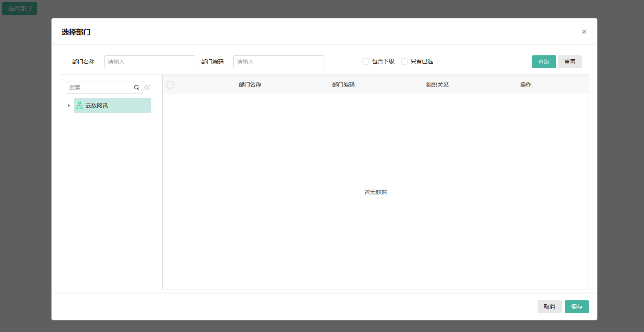The width and height of the screenshot is (644, 332).
Task: Collapse the tree panel with double-chevron icon
Action: (x=147, y=87)
